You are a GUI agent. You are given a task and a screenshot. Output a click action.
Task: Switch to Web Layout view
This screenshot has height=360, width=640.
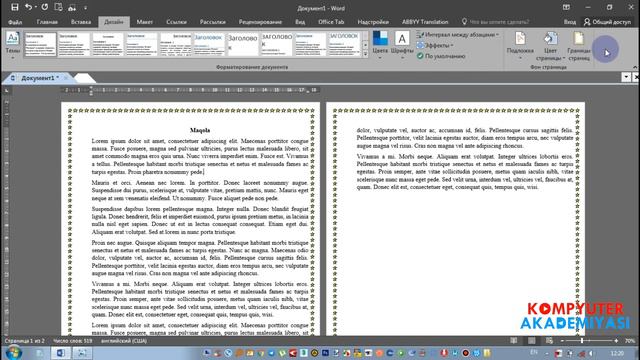click(549, 340)
